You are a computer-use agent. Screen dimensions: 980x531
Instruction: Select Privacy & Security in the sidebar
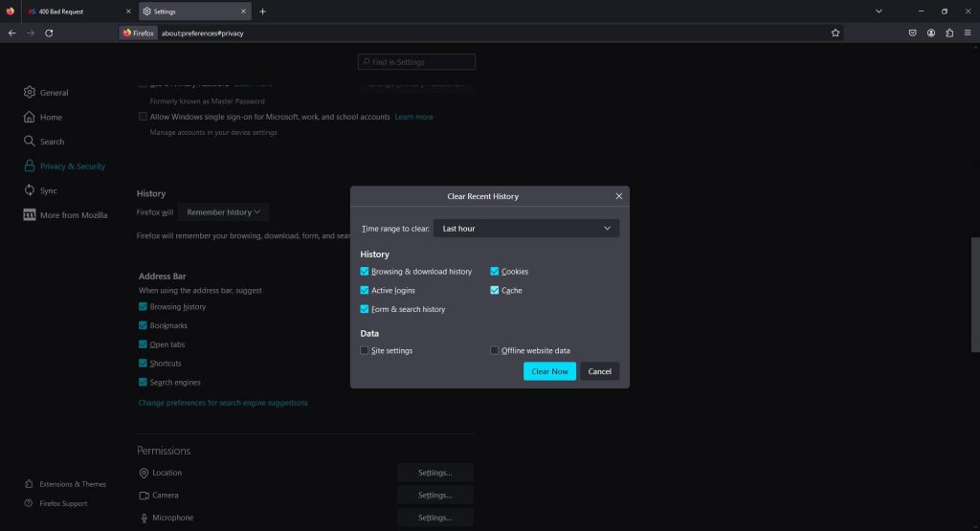coord(72,166)
